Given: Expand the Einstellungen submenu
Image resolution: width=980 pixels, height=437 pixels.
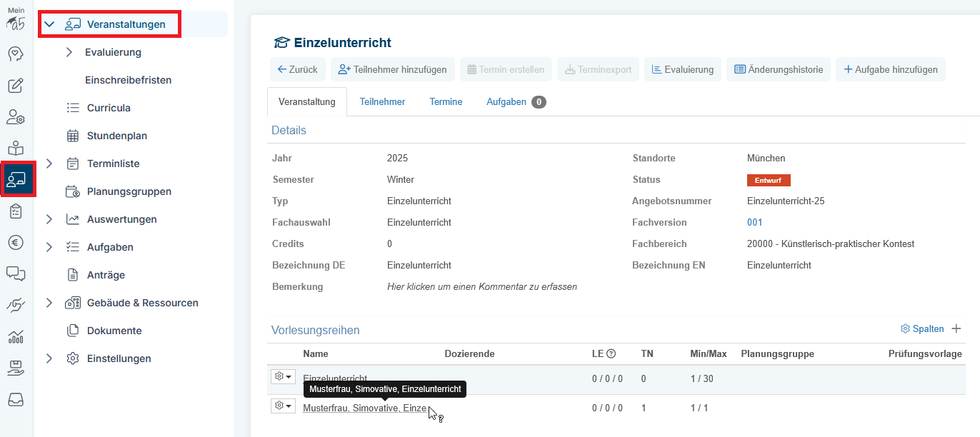Looking at the screenshot, I should tap(49, 358).
